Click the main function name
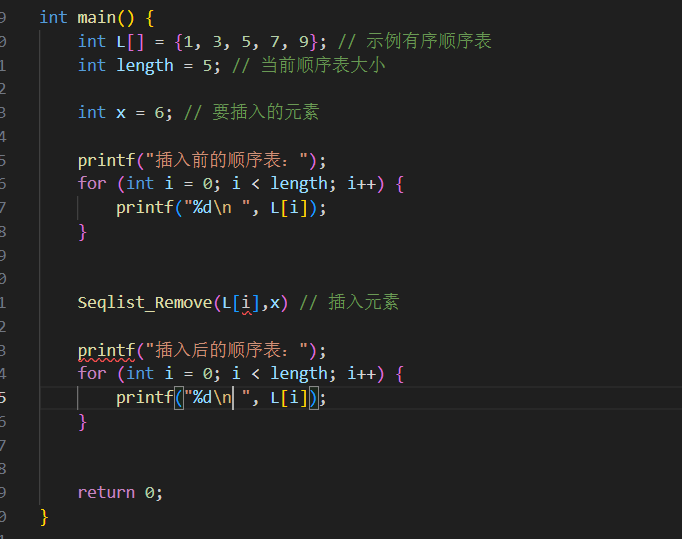Image resolution: width=682 pixels, height=539 pixels. pos(97,18)
